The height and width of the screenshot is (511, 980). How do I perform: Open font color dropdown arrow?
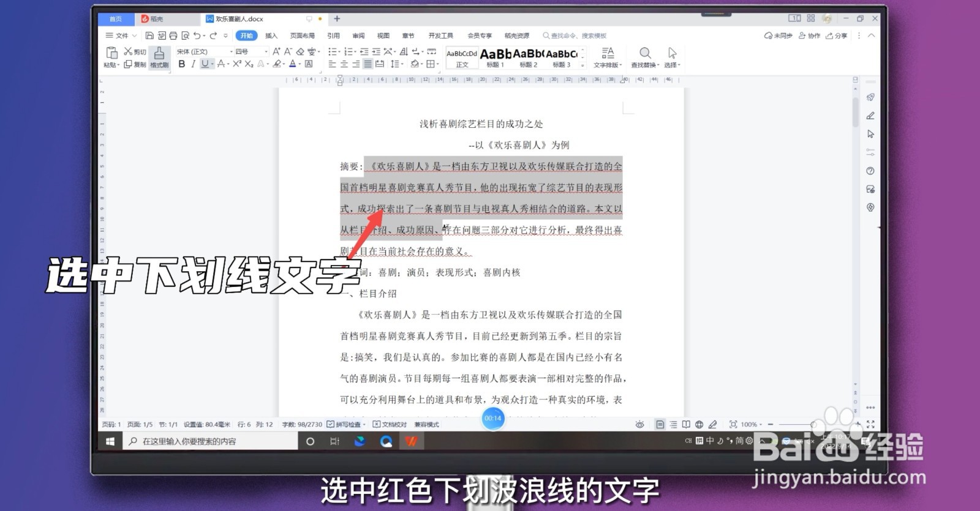(300, 64)
